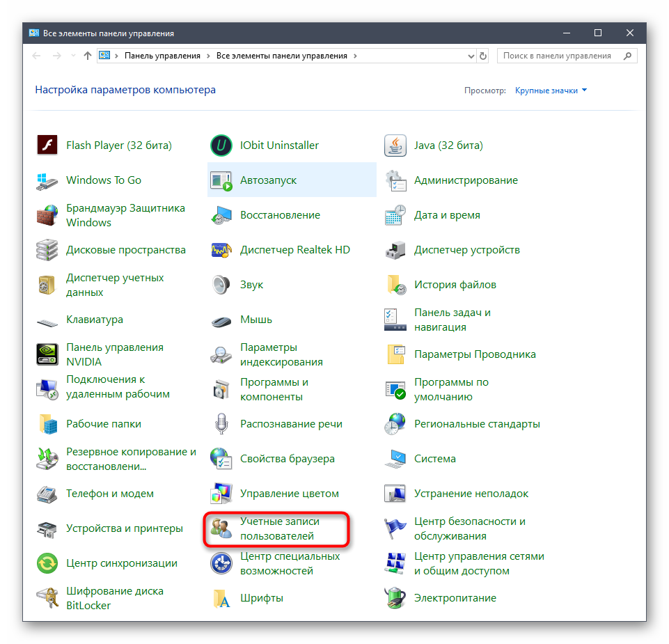Image resolution: width=669 pixels, height=644 pixels.
Task: Select the Панель управления breadcrumb item
Action: click(162, 56)
